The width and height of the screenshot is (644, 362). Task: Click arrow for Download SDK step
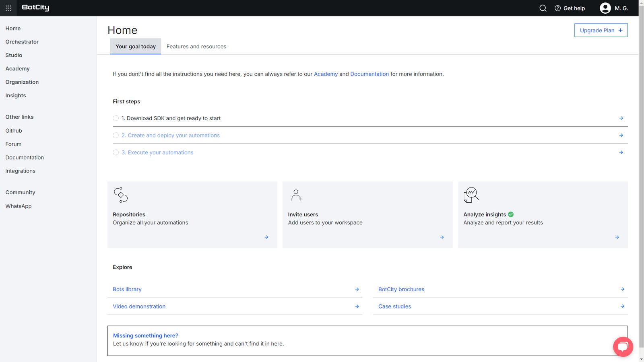tap(621, 118)
